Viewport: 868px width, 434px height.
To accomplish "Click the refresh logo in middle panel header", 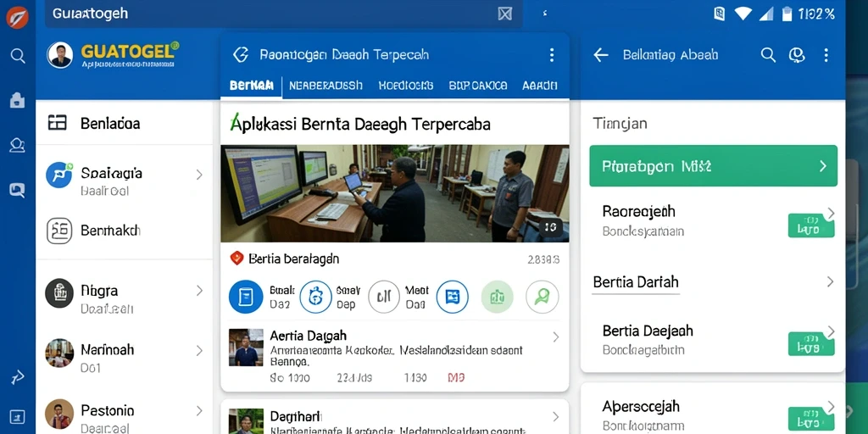I will pyautogui.click(x=240, y=54).
